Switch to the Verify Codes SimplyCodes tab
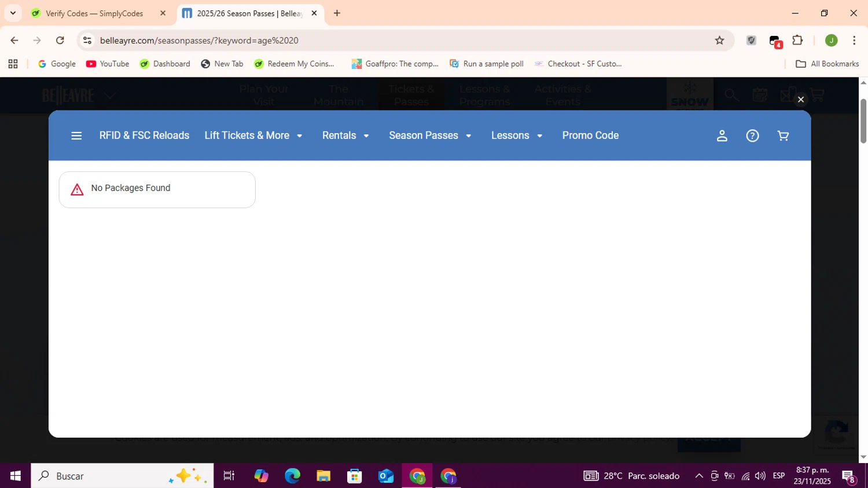Screen dimensions: 868x488 pos(94,13)
